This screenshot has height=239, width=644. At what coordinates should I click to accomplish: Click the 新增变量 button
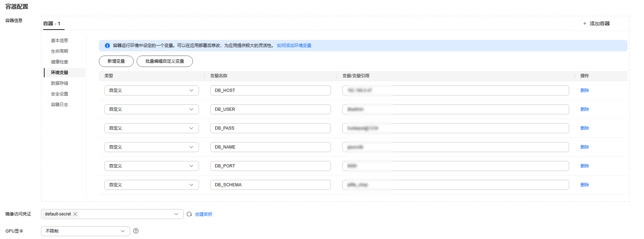pyautogui.click(x=116, y=61)
